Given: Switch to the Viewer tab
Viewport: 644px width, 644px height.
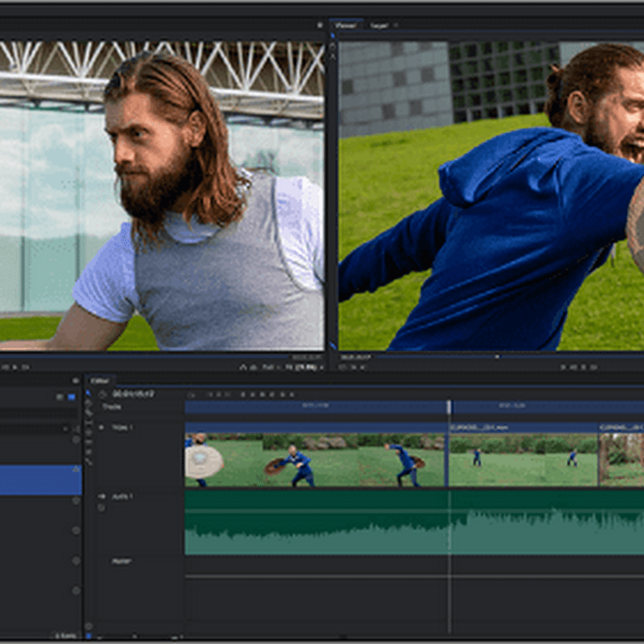Looking at the screenshot, I should 346,25.
